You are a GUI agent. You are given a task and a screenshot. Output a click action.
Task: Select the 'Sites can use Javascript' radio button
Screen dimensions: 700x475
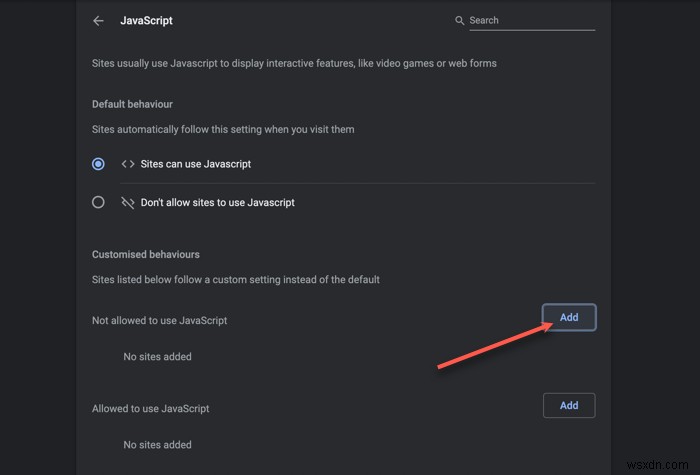tap(98, 164)
